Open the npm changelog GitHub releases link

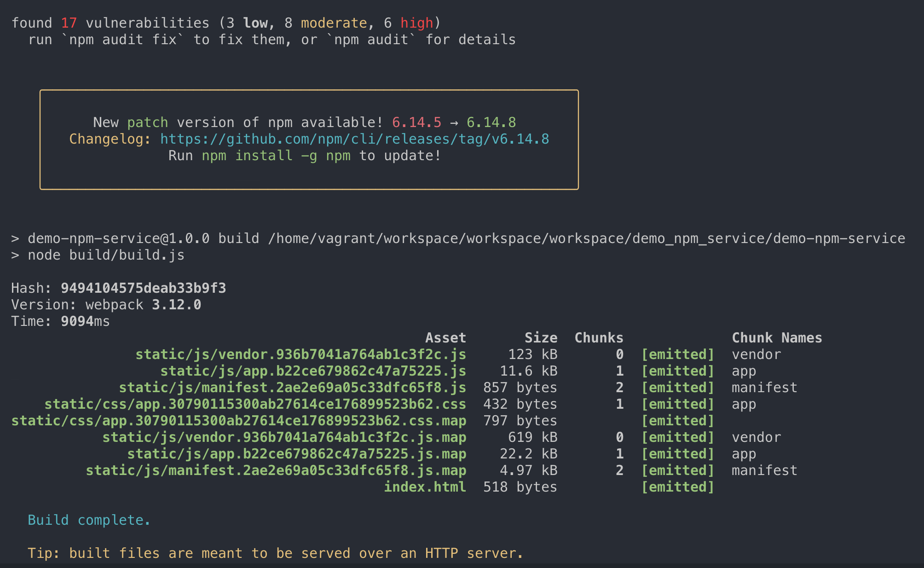[354, 139]
